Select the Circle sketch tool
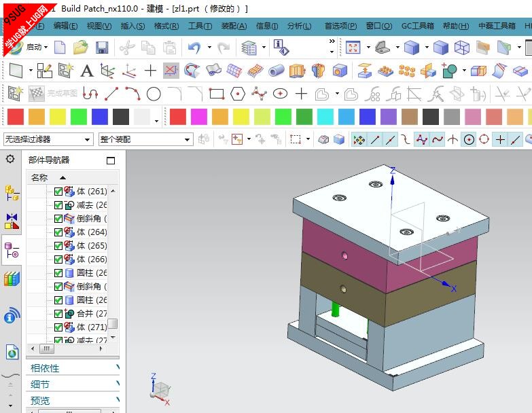Viewport: 532px width, 413px height. point(154,94)
